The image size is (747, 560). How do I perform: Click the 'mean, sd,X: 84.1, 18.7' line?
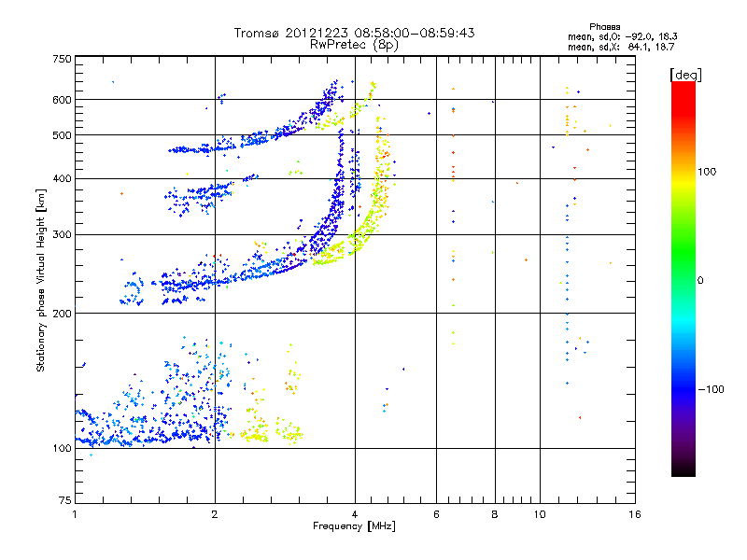click(621, 47)
